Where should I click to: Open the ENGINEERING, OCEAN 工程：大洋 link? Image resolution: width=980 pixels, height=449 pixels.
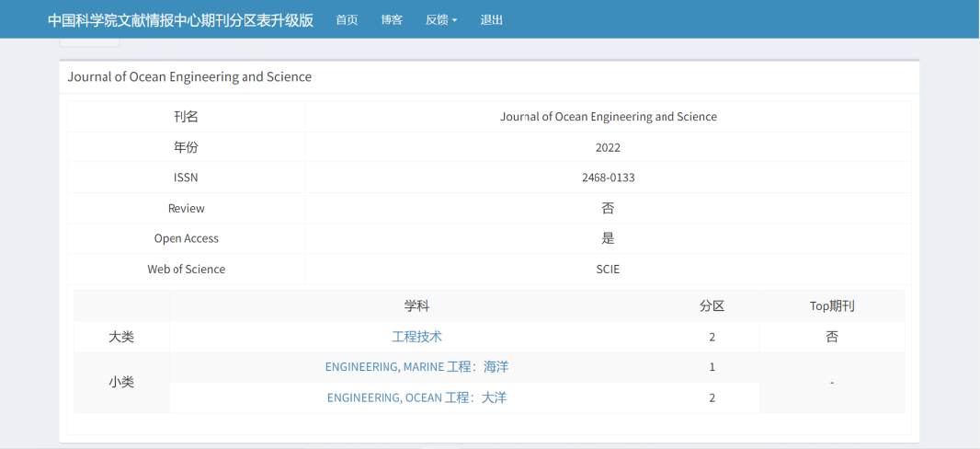coord(416,397)
